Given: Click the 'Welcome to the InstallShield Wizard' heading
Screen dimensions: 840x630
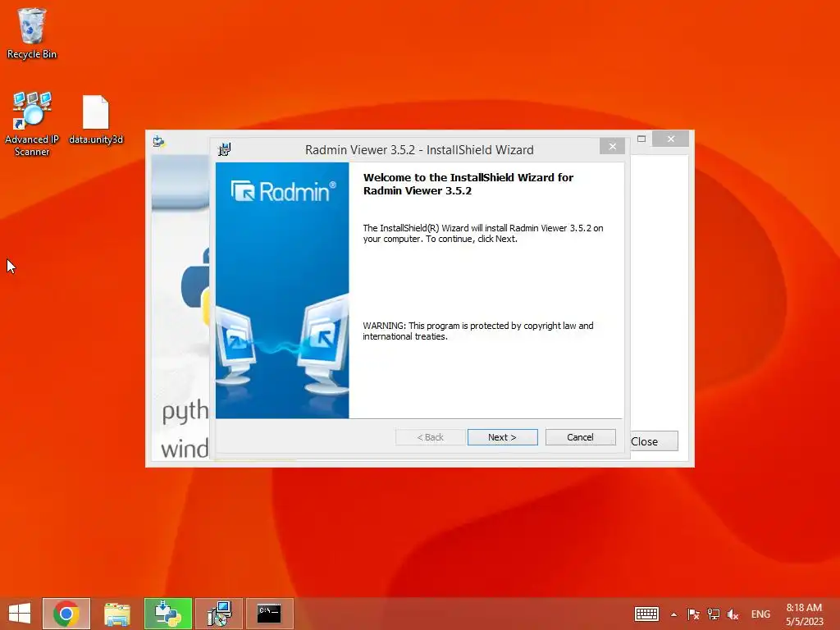Looking at the screenshot, I should coord(468,184).
